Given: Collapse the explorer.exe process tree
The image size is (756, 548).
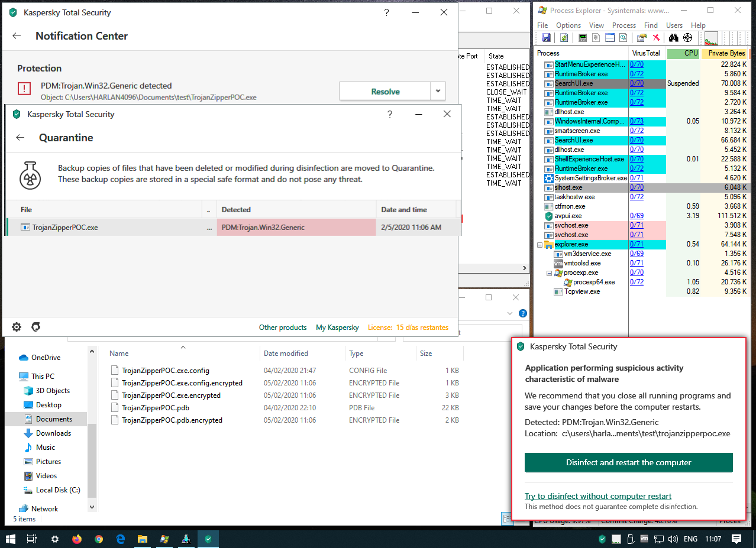Looking at the screenshot, I should pos(539,245).
